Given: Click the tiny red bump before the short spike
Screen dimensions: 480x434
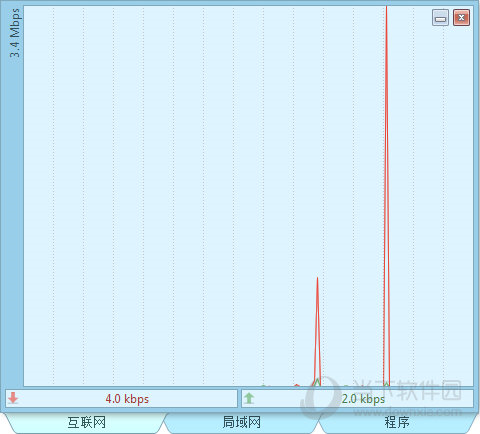Looking at the screenshot, I should point(297,385).
